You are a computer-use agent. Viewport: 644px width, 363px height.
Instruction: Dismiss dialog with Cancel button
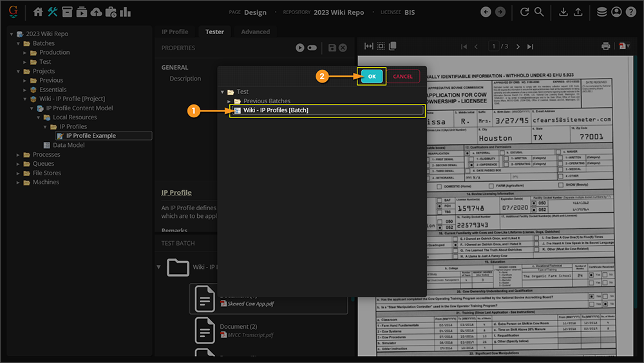point(402,77)
